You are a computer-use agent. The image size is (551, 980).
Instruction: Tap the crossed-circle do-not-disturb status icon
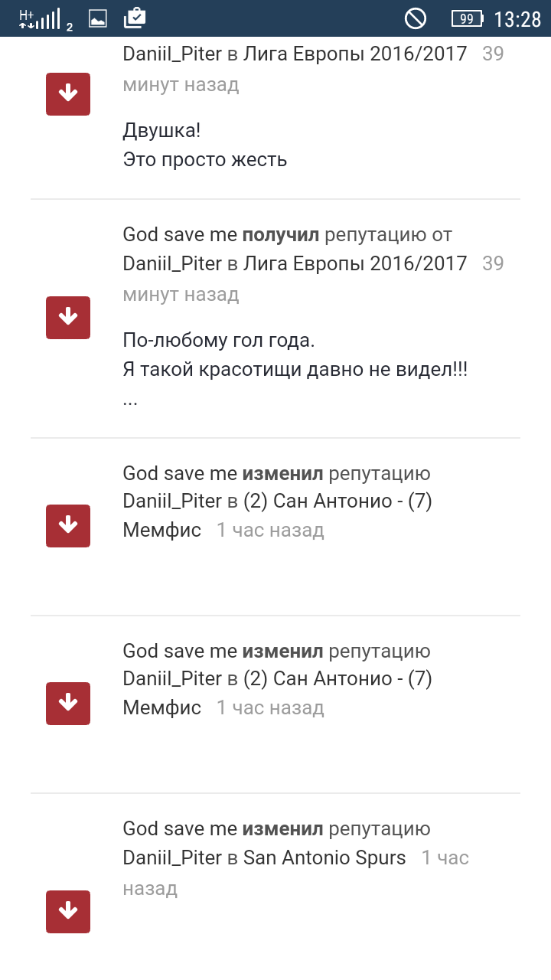coord(416,18)
